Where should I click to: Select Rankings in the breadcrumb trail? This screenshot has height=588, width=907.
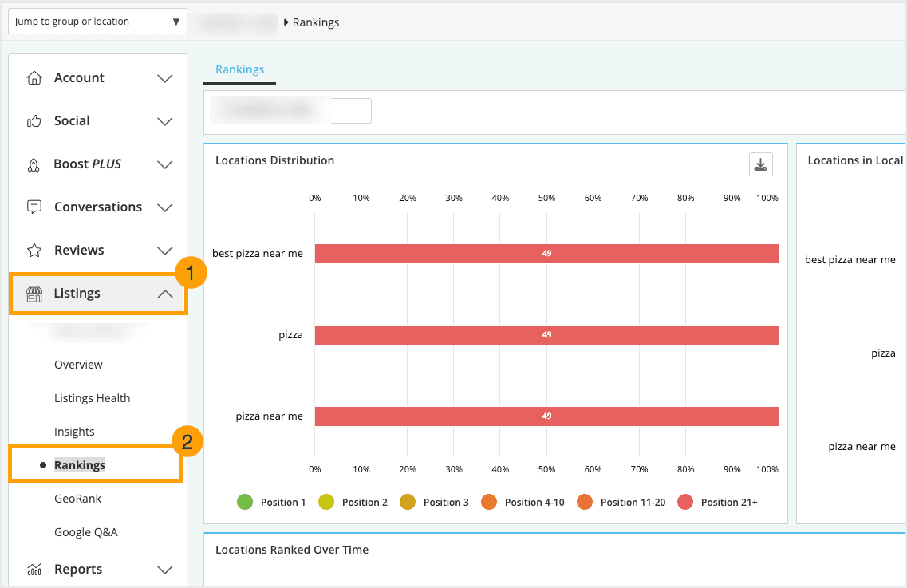click(x=317, y=22)
